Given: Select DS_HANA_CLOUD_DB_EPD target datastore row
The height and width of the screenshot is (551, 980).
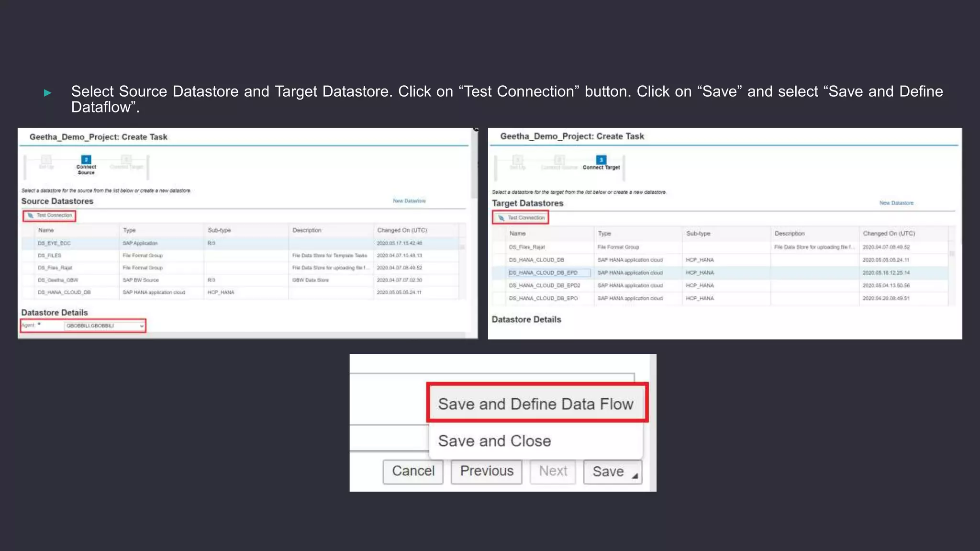Looking at the screenshot, I should pos(543,273).
